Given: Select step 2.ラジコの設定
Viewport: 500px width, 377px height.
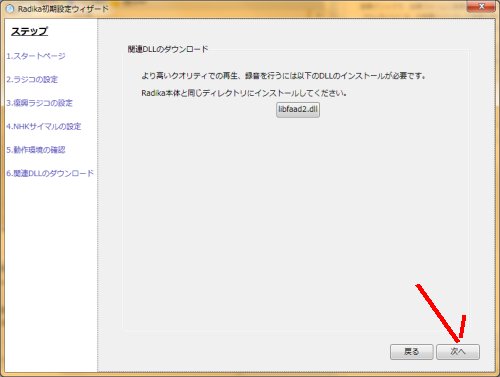Looking at the screenshot, I should (x=32, y=79).
